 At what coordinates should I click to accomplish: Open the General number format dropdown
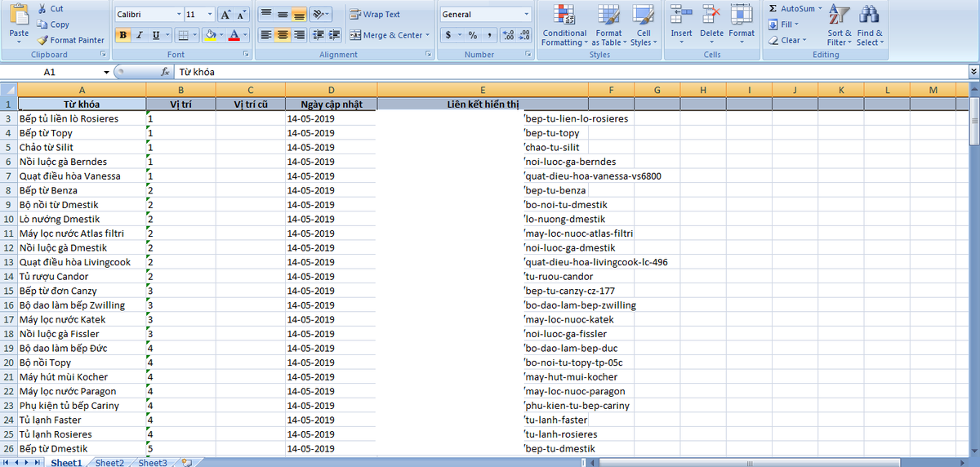point(526,15)
